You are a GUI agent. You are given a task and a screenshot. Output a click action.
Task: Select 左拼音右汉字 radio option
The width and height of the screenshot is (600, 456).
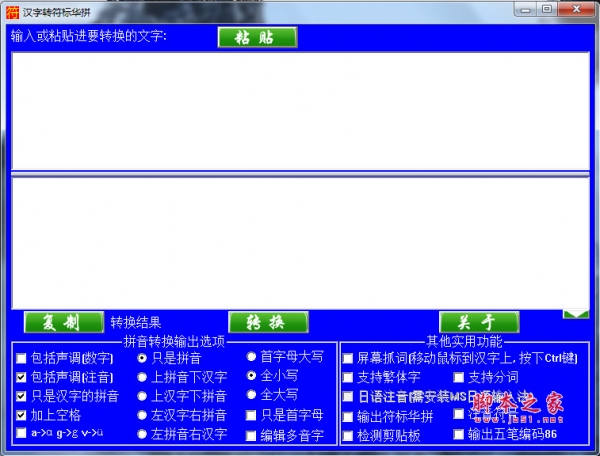(142, 434)
